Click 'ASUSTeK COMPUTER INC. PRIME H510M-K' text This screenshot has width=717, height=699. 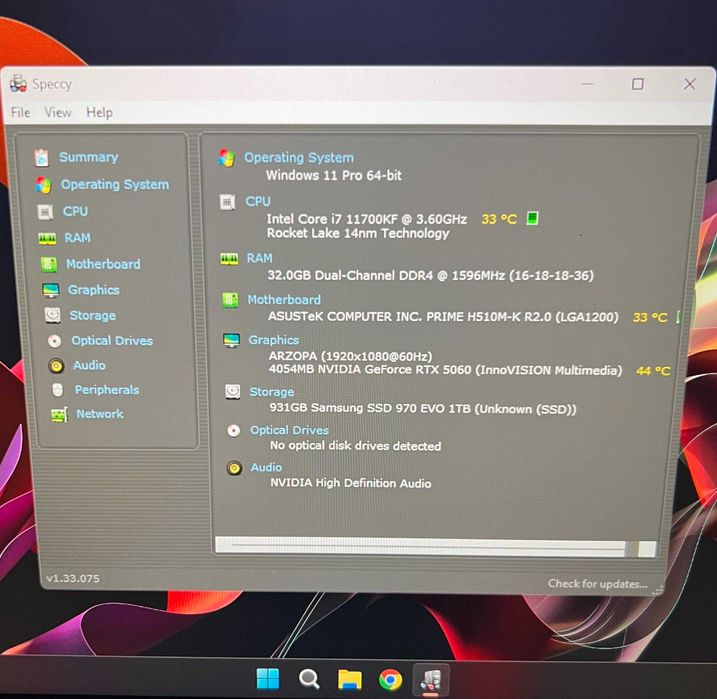[x=443, y=317]
